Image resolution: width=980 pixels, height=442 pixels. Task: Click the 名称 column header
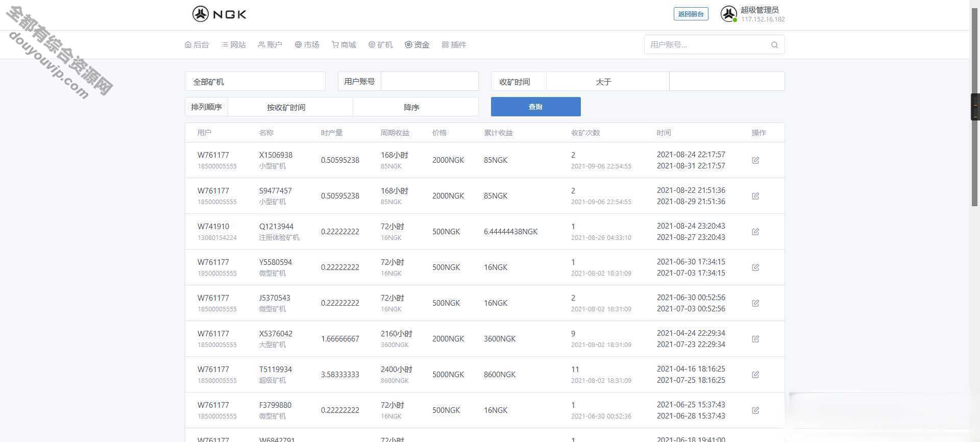pyautogui.click(x=266, y=133)
